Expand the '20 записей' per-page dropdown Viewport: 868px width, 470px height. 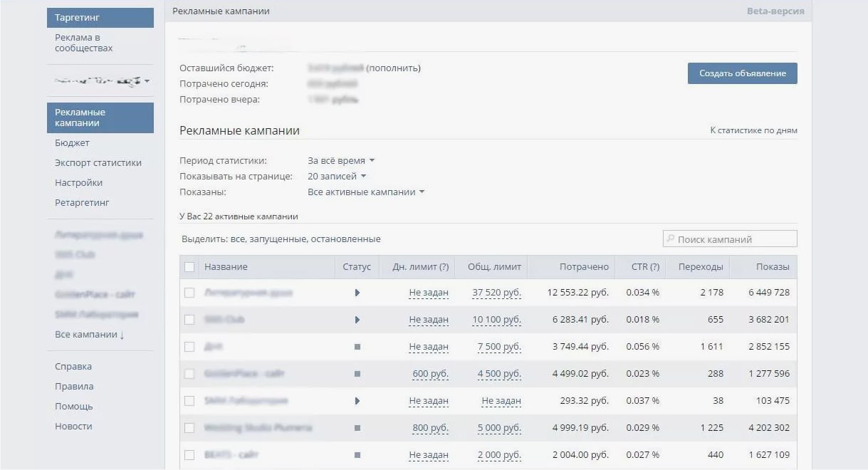337,177
